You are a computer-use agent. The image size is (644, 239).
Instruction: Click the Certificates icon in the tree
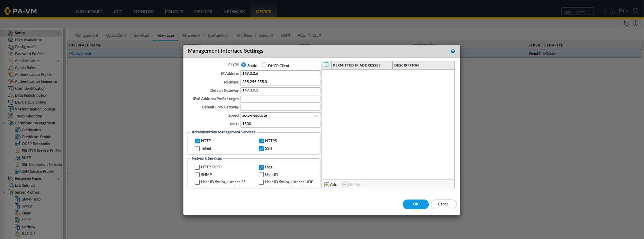(18, 130)
